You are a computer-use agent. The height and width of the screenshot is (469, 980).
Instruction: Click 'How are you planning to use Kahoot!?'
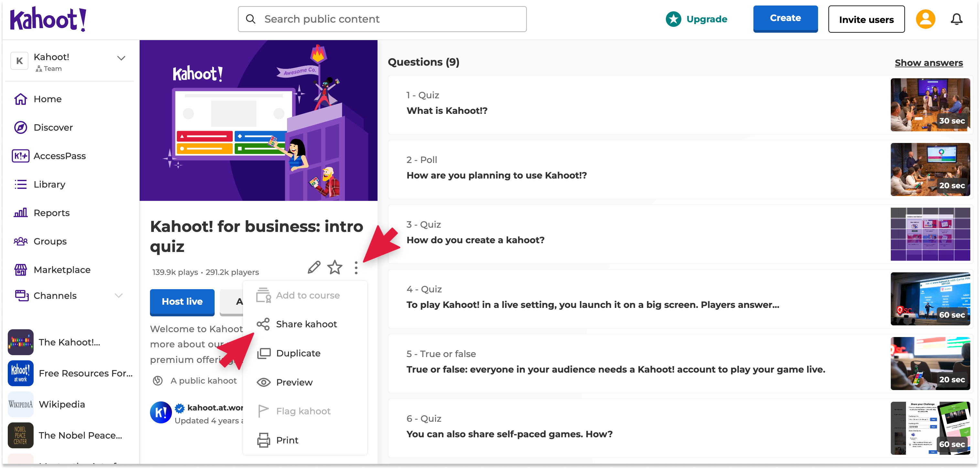tap(496, 176)
